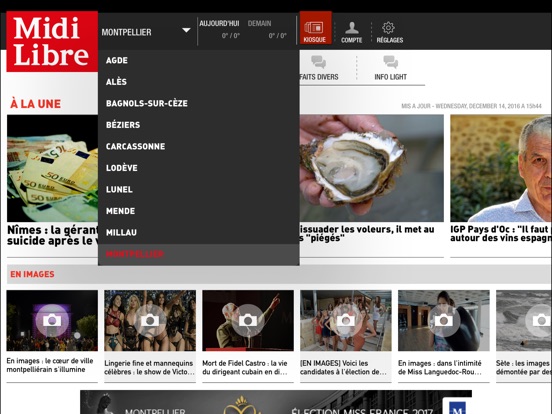Choose Béziers in the city list
This screenshot has width=552, height=414.
(199, 125)
